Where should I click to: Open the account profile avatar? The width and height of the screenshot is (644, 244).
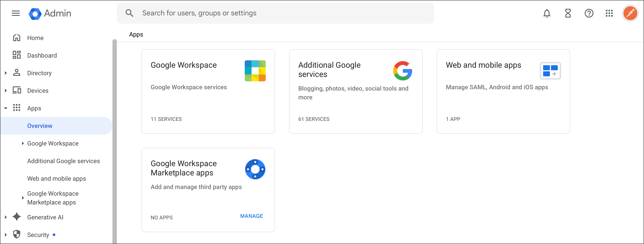click(630, 13)
